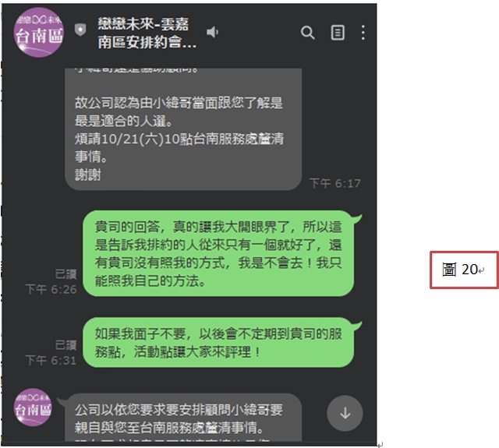Open the notes list icon in header
This screenshot has height=448, width=499.
[338, 33]
